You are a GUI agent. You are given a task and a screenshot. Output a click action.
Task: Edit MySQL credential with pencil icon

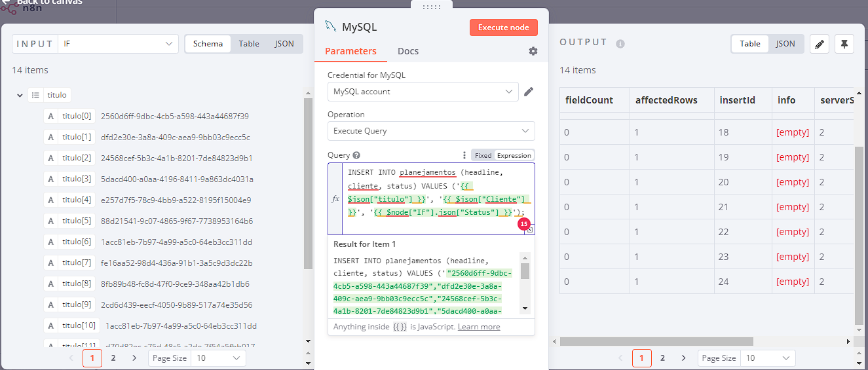pos(529,92)
